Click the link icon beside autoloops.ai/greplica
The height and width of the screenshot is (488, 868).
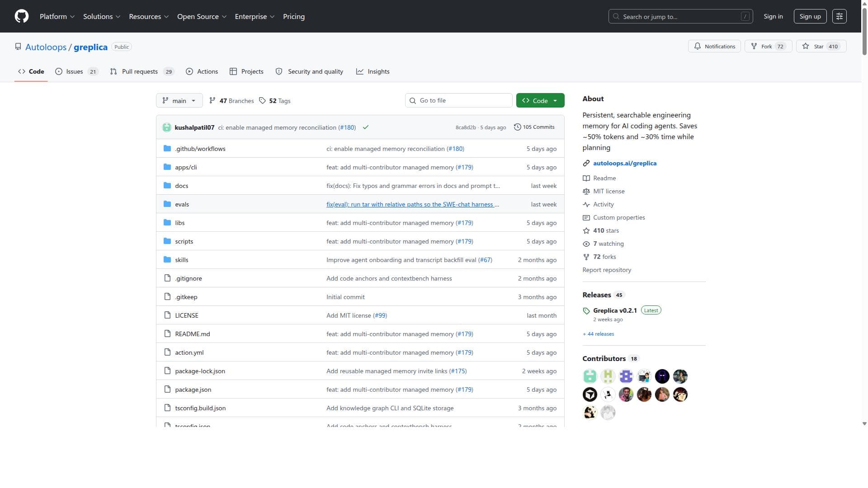pyautogui.click(x=586, y=163)
